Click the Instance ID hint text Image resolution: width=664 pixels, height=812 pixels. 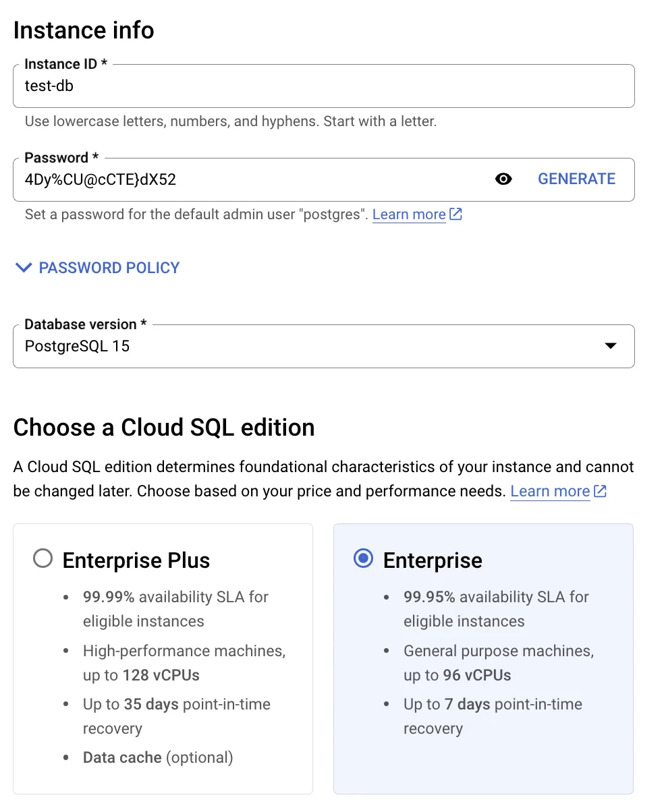[x=231, y=122]
